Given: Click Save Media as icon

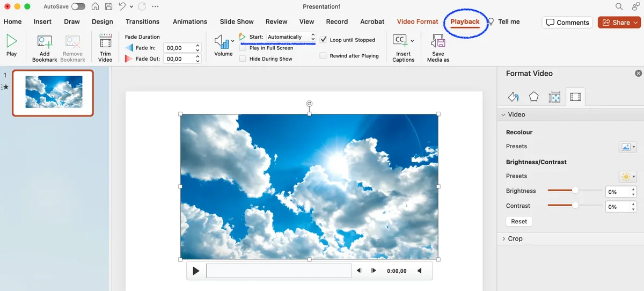Looking at the screenshot, I should click(438, 42).
